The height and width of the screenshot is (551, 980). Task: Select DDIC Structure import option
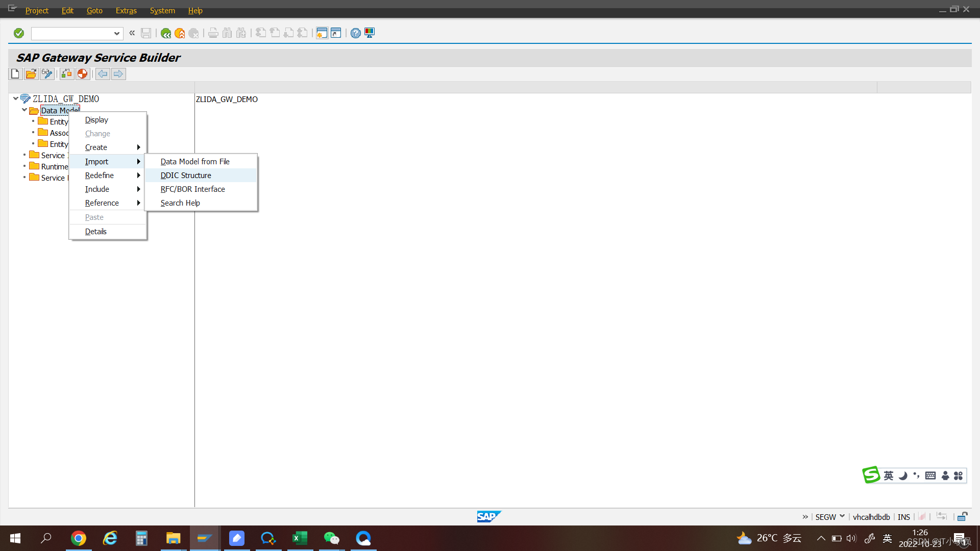click(201, 176)
